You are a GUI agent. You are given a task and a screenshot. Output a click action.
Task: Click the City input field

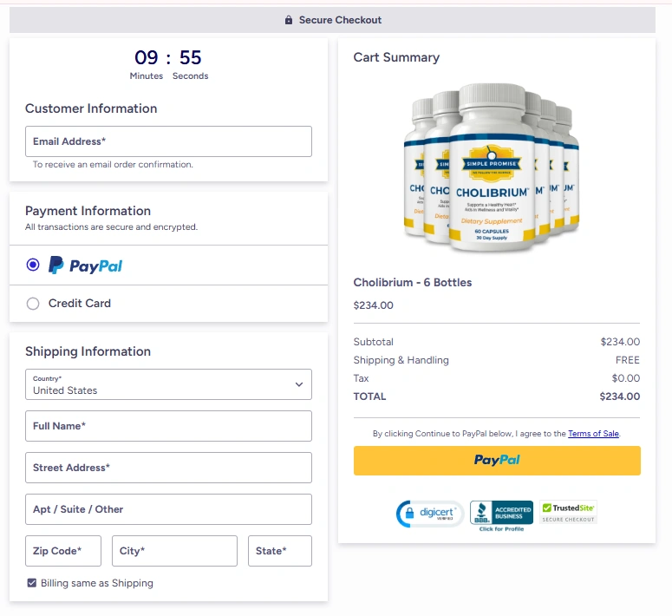[x=174, y=551]
